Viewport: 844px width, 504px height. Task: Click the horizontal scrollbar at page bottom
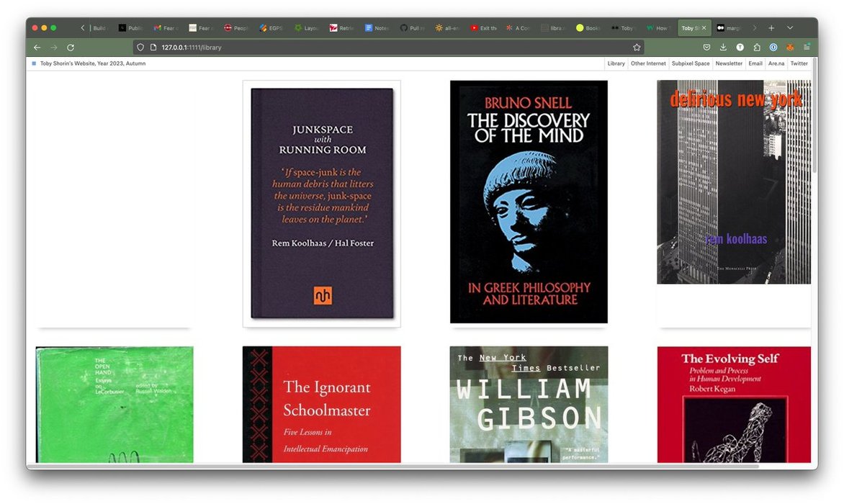393,466
